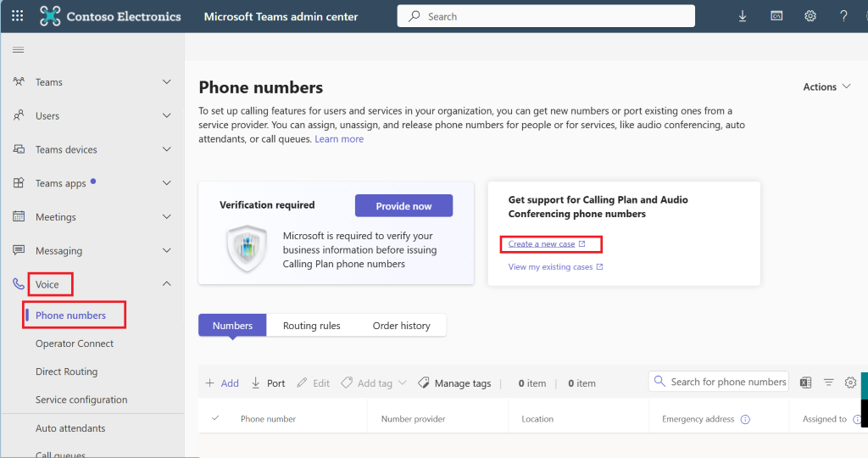Open Auto attendants in sidebar
Image resolution: width=868 pixels, height=458 pixels.
(70, 428)
